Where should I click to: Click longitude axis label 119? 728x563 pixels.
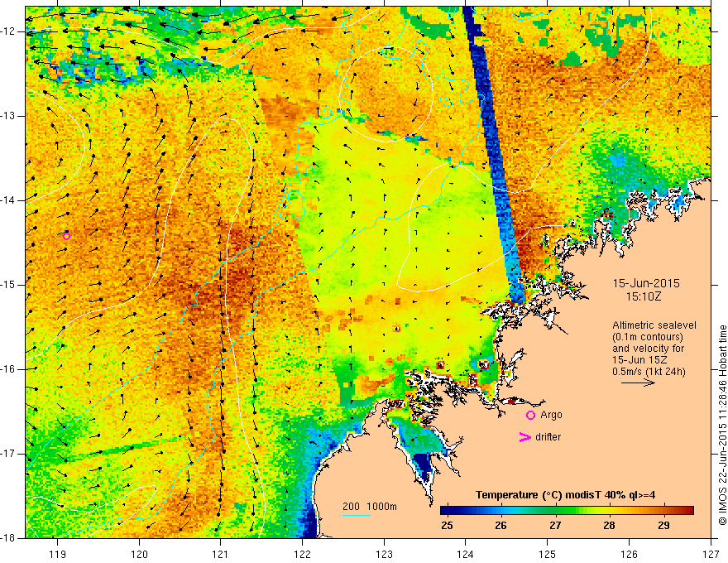pyautogui.click(x=57, y=554)
